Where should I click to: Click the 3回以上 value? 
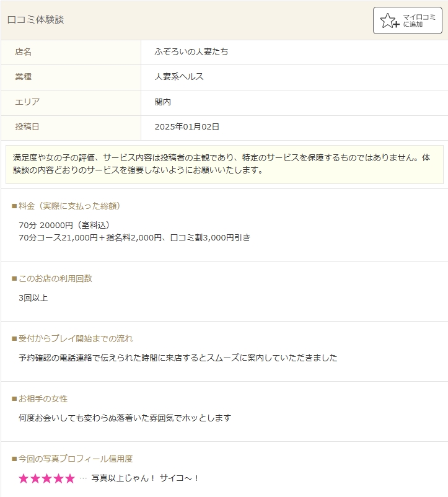(33, 298)
